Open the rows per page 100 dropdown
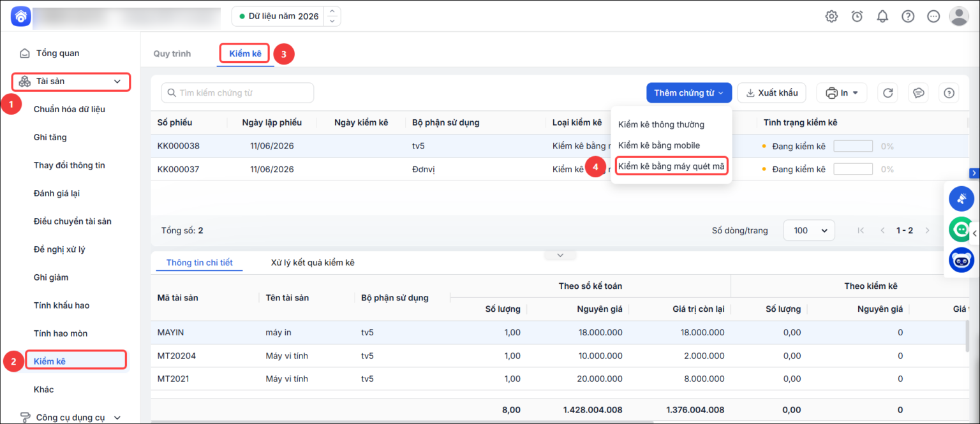Viewport: 980px width, 424px height. tap(809, 230)
